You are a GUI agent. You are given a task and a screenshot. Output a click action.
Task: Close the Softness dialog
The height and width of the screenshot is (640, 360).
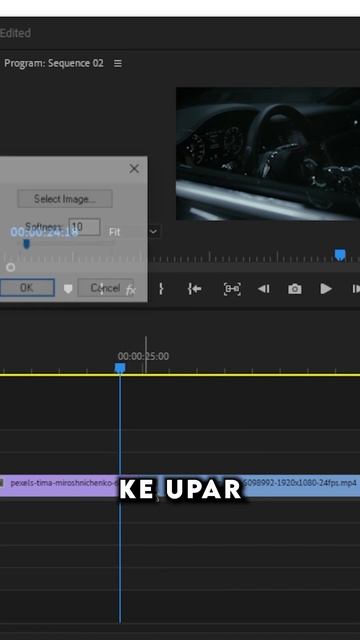[134, 169]
